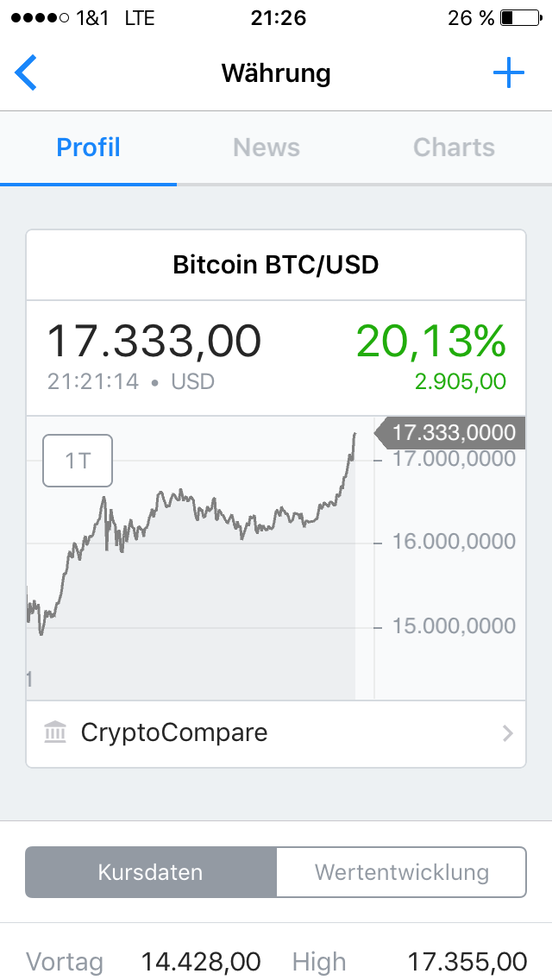
Task: Switch to the News tab
Action: click(267, 148)
